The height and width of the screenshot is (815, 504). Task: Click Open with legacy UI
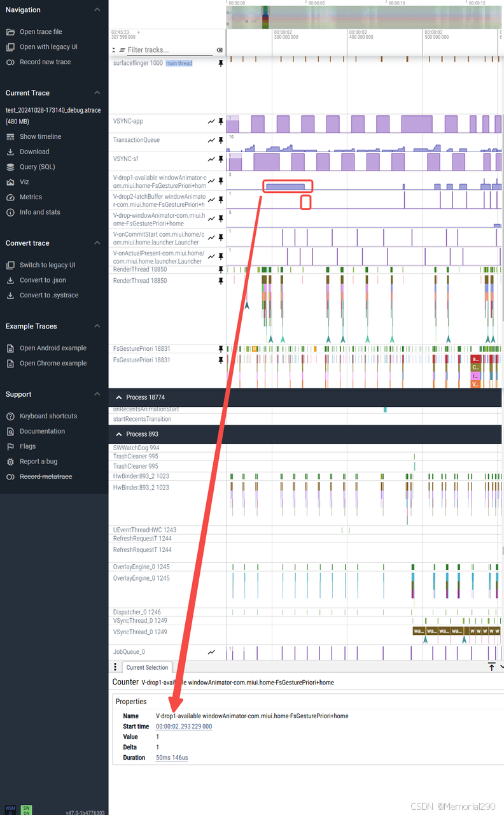48,47
